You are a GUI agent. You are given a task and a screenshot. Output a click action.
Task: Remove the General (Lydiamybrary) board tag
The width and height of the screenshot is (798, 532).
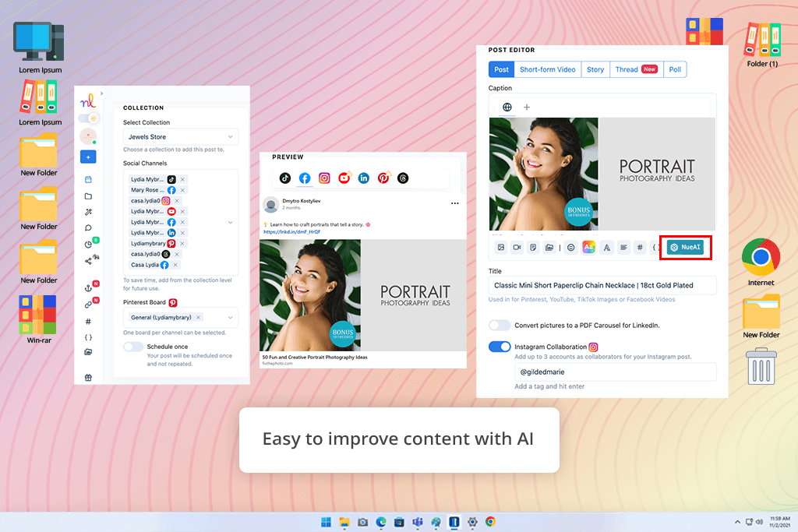[199, 317]
